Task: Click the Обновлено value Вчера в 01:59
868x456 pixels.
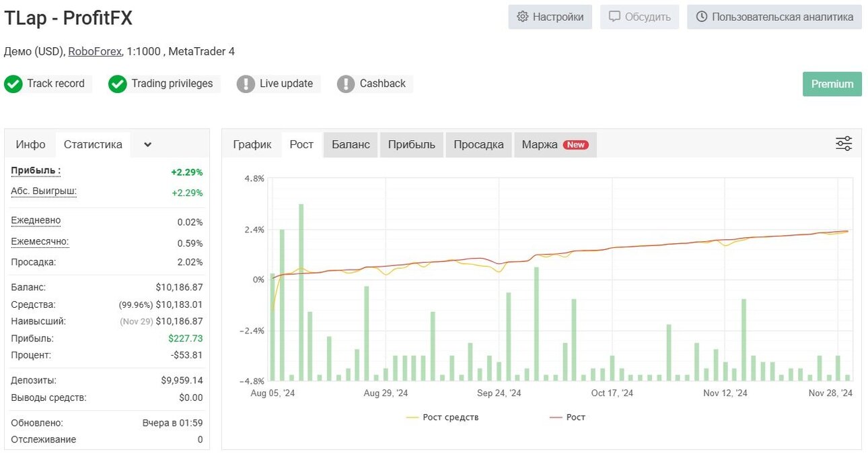Action: tap(172, 424)
